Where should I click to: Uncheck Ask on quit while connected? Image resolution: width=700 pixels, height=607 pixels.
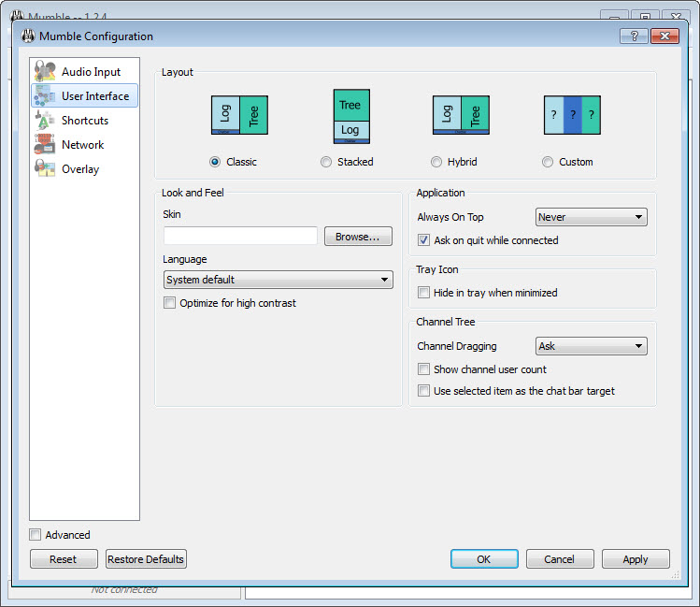[423, 240]
